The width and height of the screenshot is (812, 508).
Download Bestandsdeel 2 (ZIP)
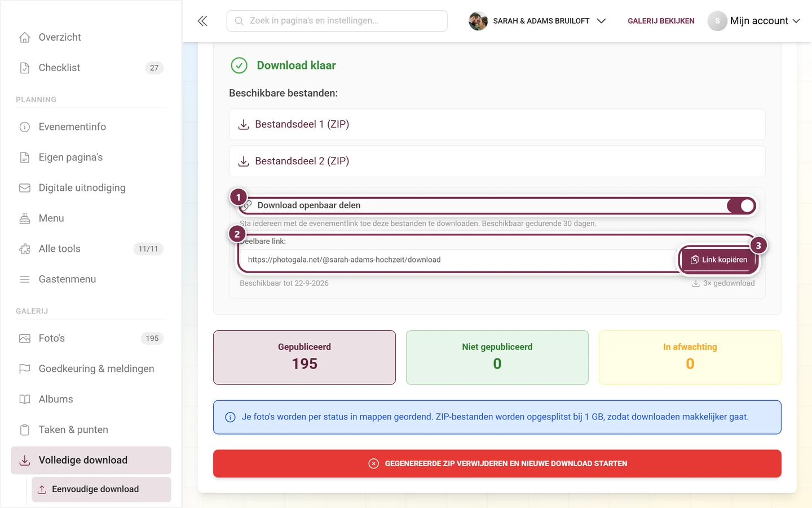497,161
